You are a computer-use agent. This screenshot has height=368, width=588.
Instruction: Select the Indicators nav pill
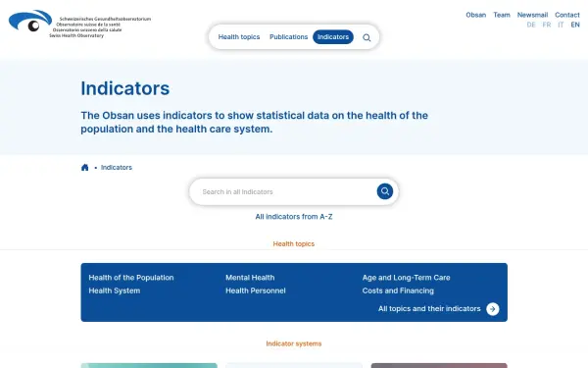[x=333, y=37]
